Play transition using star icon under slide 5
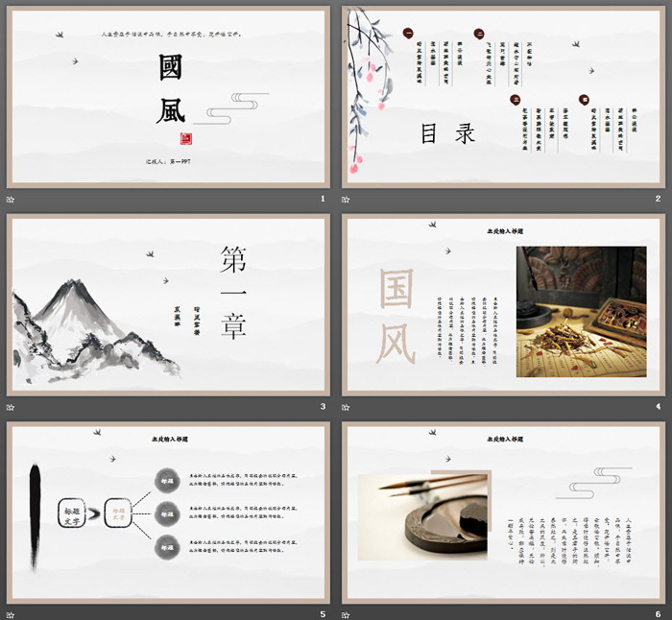672x620 pixels. [11, 614]
